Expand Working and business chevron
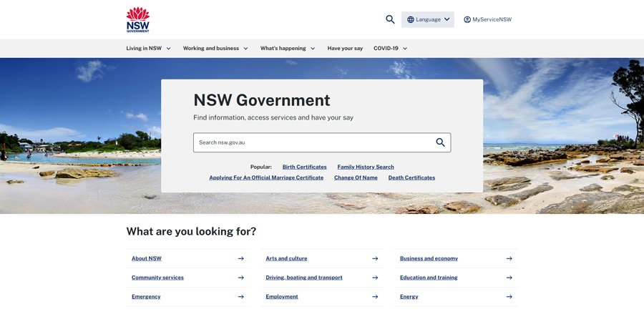This screenshot has height=312, width=644. 245,49
